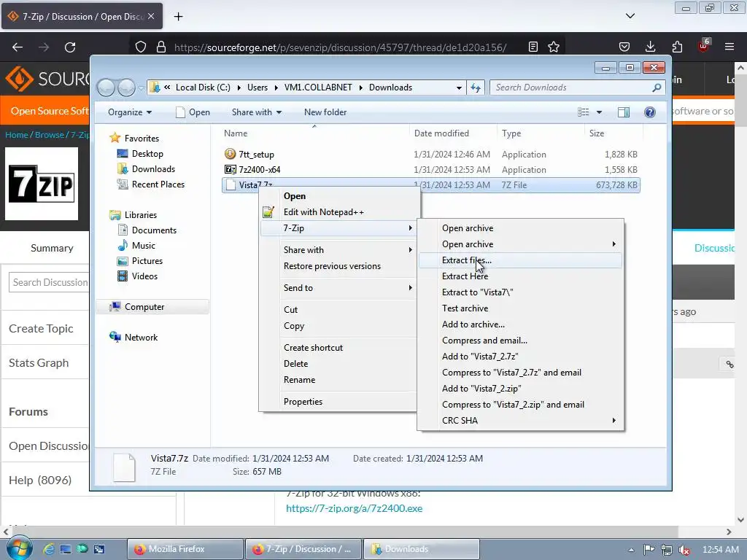Image resolution: width=747 pixels, height=560 pixels.
Task: Click the site padlock icon in address bar
Action: [x=161, y=47]
